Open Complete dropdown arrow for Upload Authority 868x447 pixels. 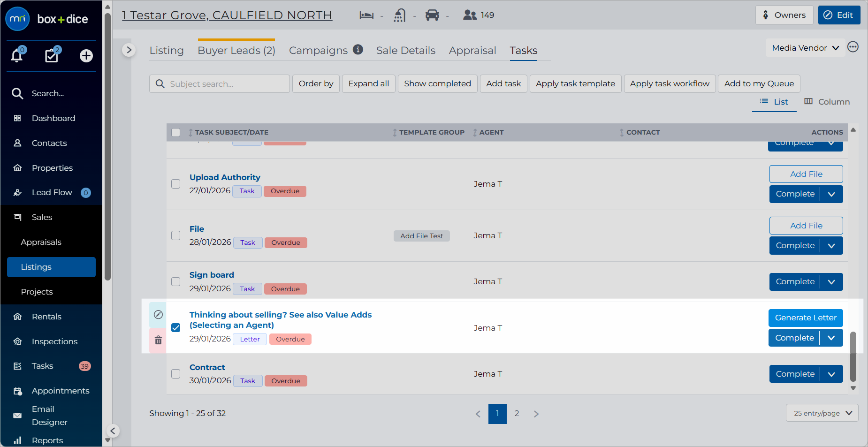[831, 194]
